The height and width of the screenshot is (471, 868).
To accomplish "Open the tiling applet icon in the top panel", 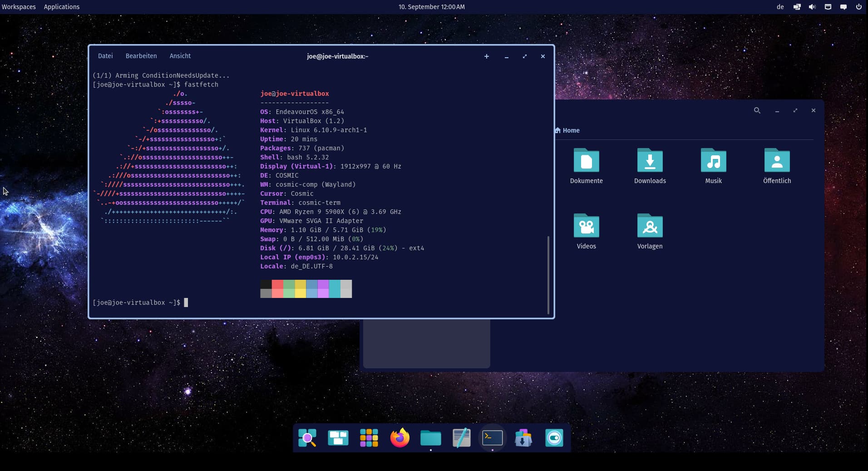I will click(828, 7).
